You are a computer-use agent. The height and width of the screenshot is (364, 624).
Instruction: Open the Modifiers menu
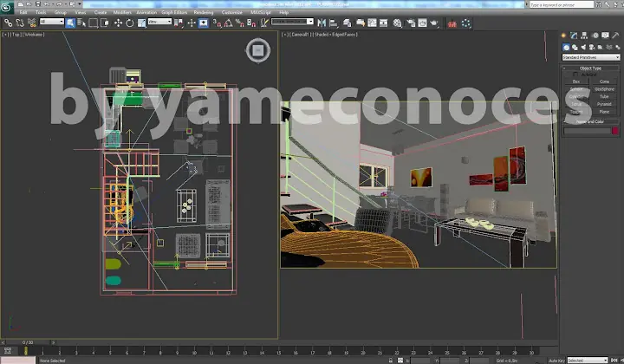(x=122, y=12)
